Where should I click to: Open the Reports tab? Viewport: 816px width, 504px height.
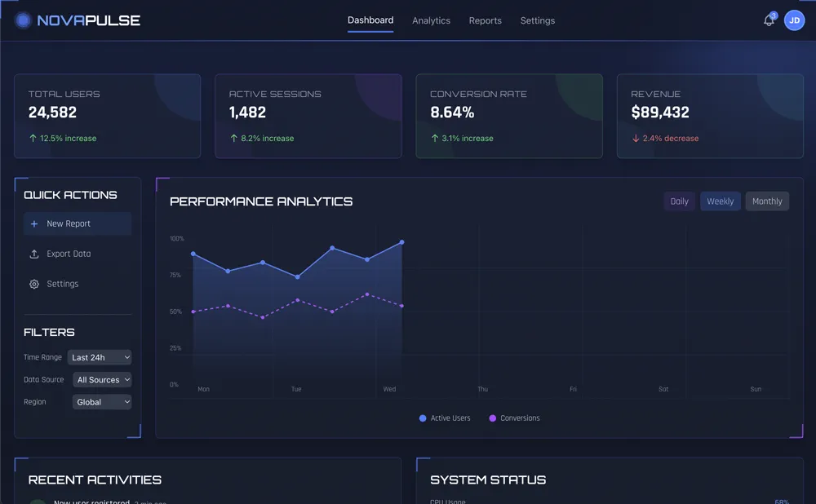(x=485, y=20)
